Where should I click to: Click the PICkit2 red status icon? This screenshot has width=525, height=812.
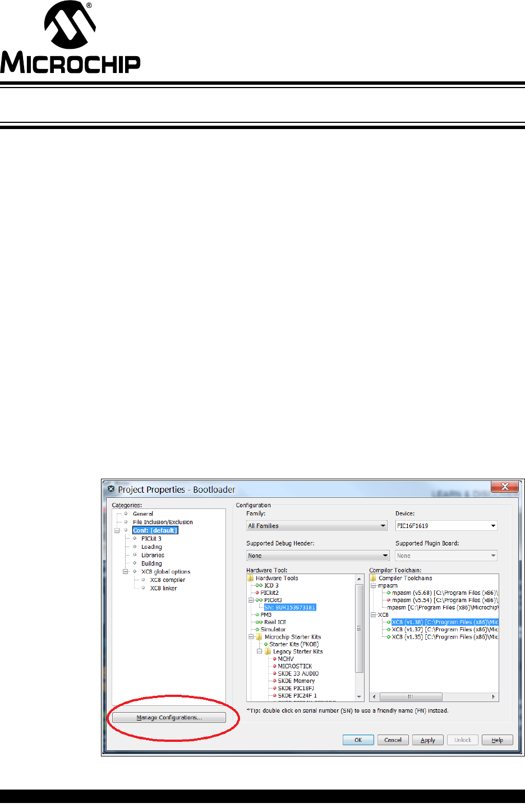257,593
